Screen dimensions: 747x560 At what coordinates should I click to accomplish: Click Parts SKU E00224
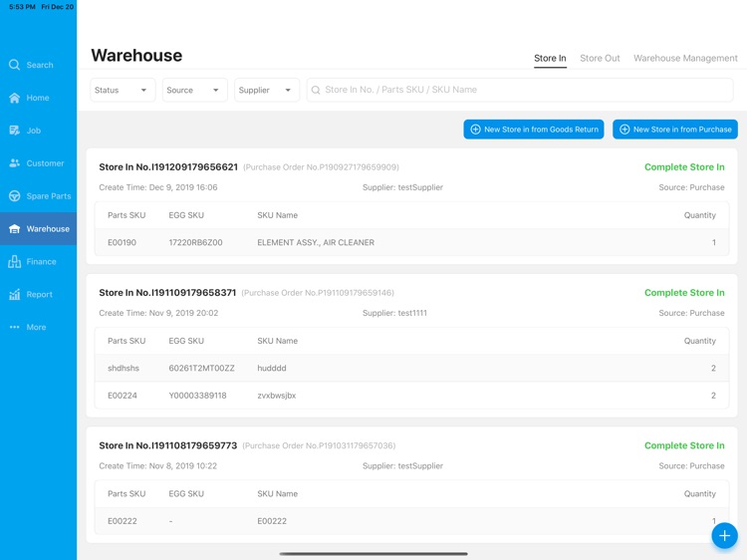pos(122,396)
